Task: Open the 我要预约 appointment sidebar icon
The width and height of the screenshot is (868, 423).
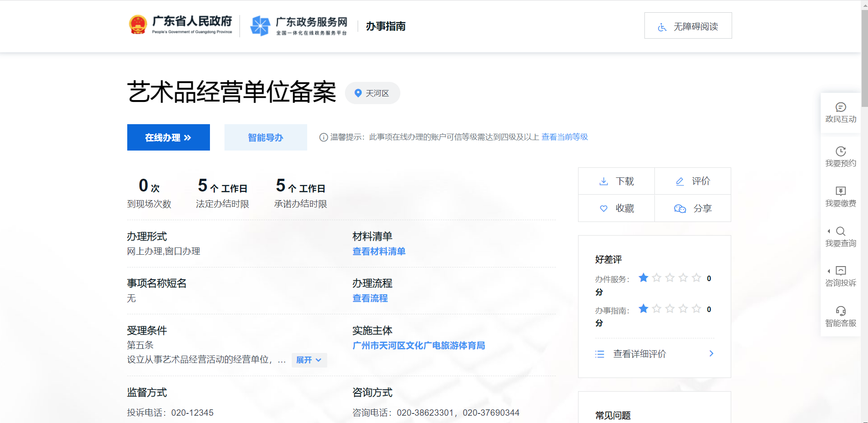Action: (x=840, y=151)
